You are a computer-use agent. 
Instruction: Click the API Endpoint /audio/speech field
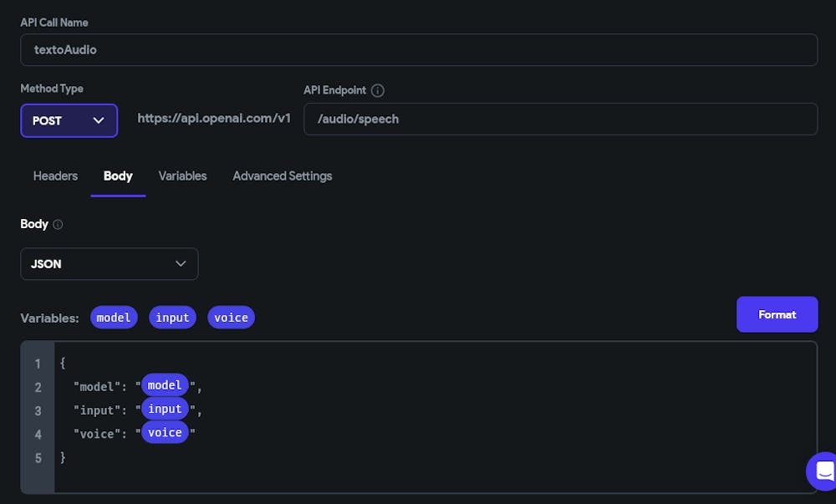560,119
